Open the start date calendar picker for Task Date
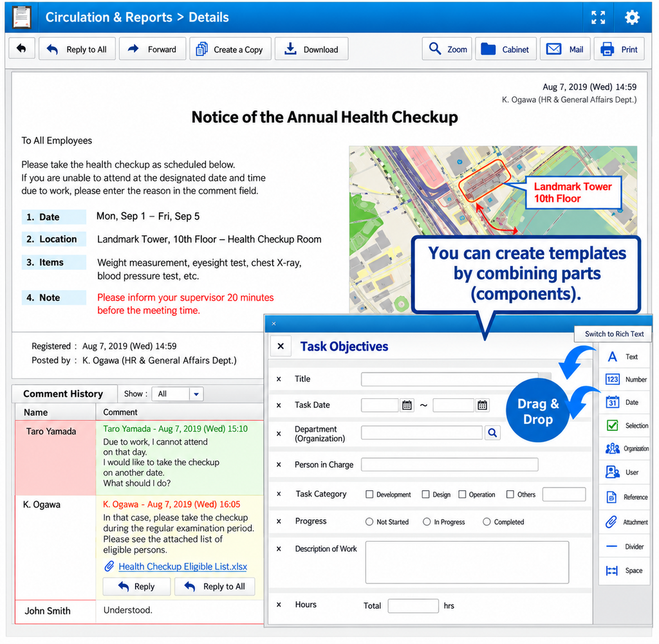659x644 pixels. tap(407, 405)
